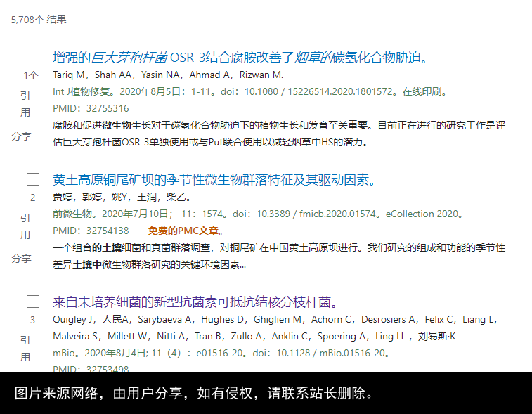Image resolution: width=532 pixels, height=414 pixels.
Task: Click citation line 前微生物 2020年7月10日
Action: (x=259, y=214)
